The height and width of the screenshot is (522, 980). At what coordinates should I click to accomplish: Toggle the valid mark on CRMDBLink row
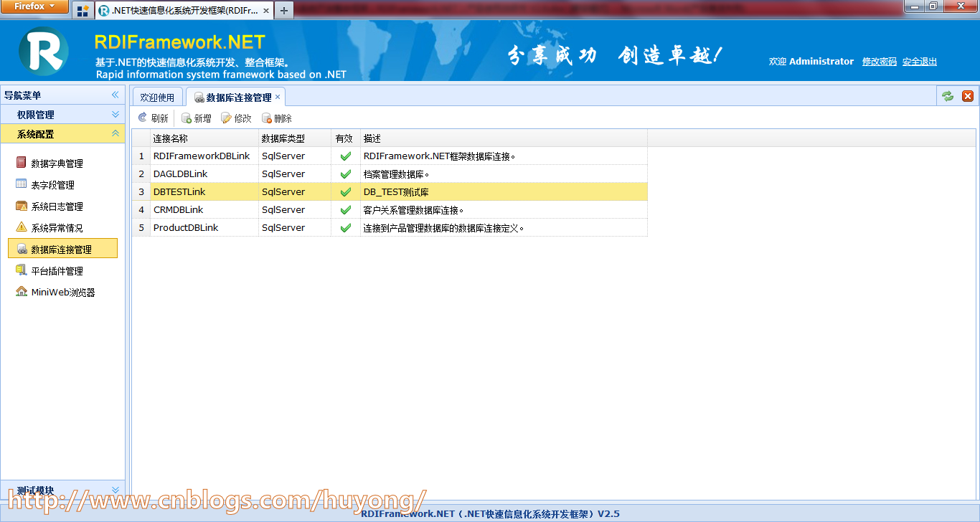344,209
